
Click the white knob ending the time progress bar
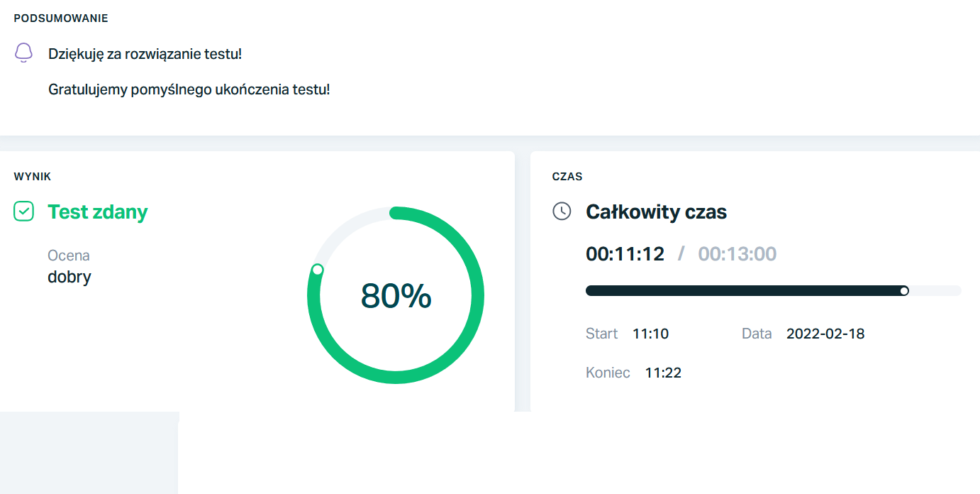(904, 290)
